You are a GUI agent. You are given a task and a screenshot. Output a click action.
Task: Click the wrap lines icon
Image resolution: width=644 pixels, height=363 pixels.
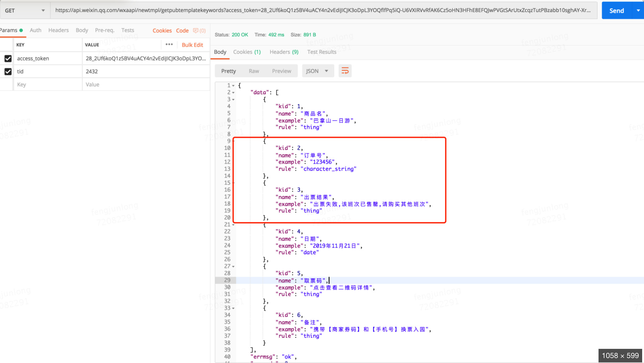[345, 71]
